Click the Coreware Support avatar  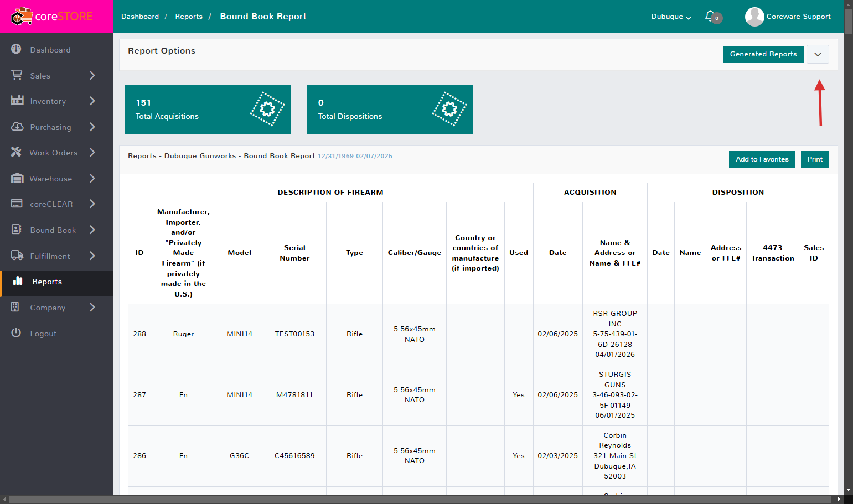point(754,17)
